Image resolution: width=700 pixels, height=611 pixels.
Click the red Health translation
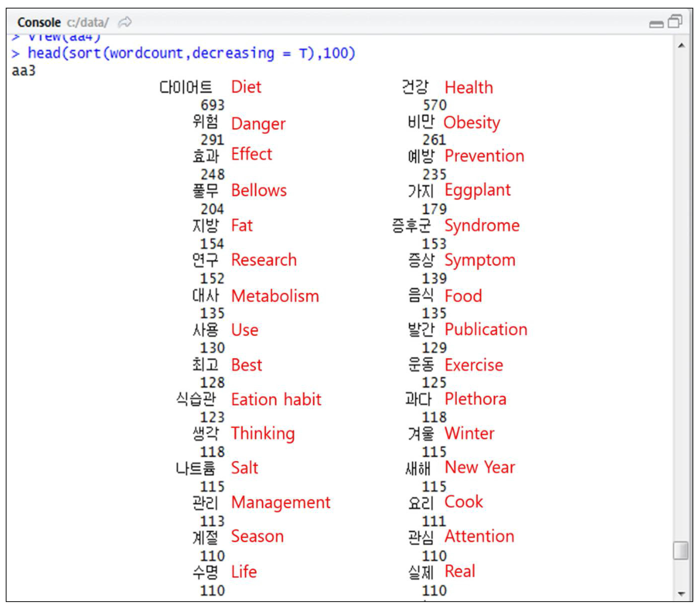coord(469,88)
